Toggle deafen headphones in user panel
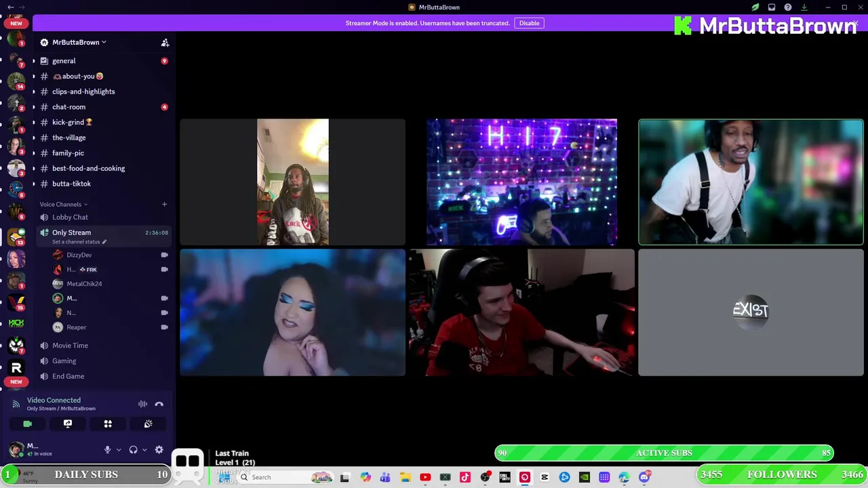 134,449
